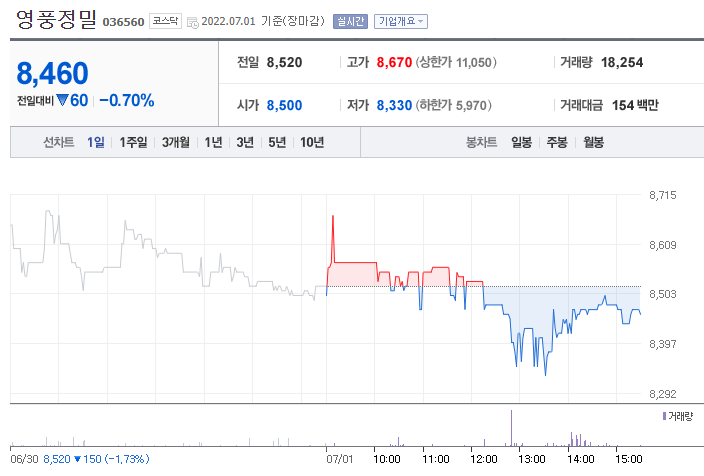The height and width of the screenshot is (476, 704).
Task: Select the 3년 line chart tab
Action: pyautogui.click(x=245, y=142)
